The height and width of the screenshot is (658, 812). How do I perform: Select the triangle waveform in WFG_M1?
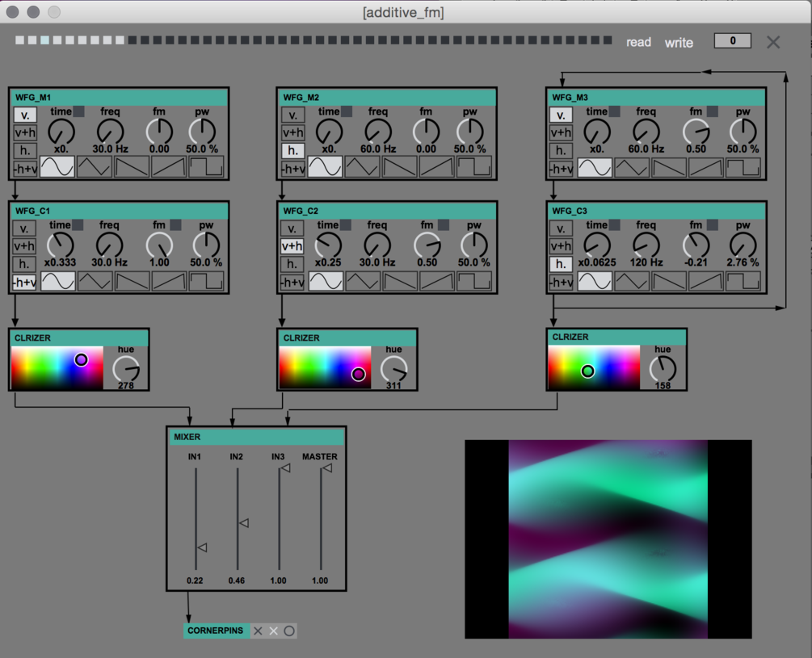(x=94, y=167)
